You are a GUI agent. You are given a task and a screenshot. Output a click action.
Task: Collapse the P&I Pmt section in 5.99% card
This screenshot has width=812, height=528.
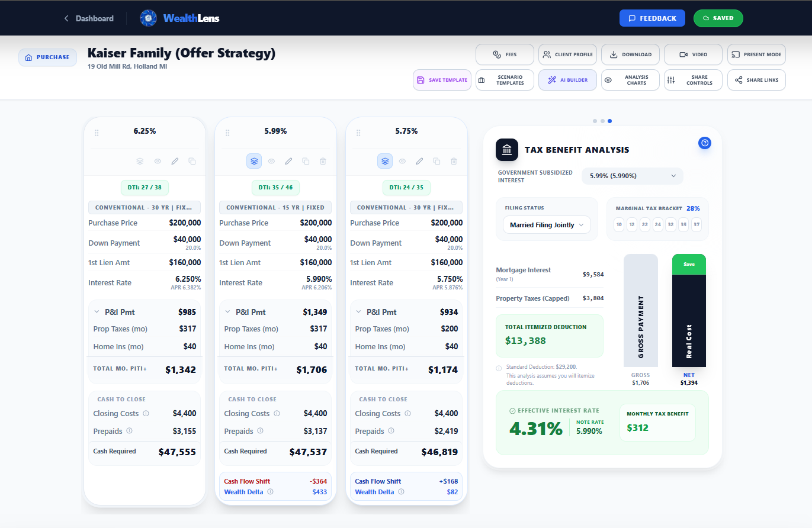pyautogui.click(x=227, y=312)
